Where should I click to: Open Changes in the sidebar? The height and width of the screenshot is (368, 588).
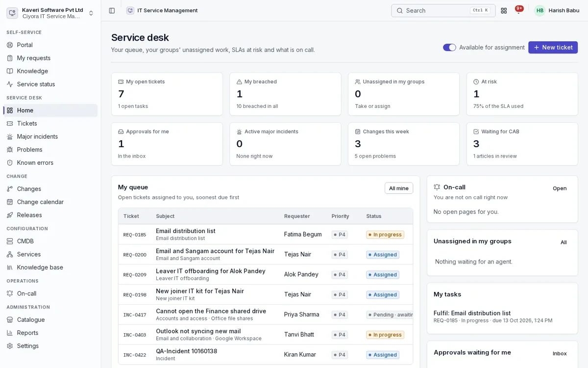[x=50, y=189]
